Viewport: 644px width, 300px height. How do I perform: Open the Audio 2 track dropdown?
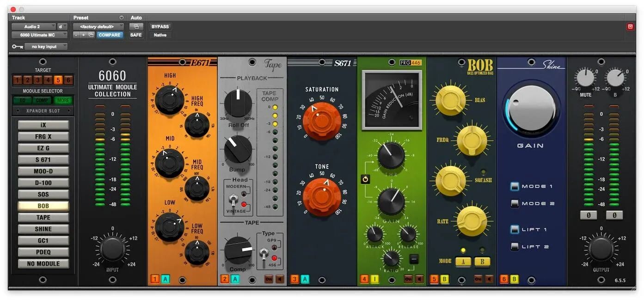click(33, 27)
